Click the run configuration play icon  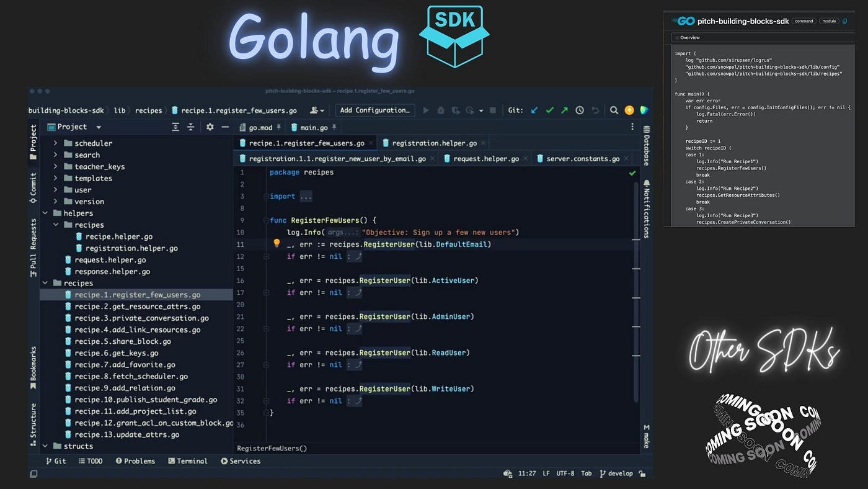click(x=426, y=110)
